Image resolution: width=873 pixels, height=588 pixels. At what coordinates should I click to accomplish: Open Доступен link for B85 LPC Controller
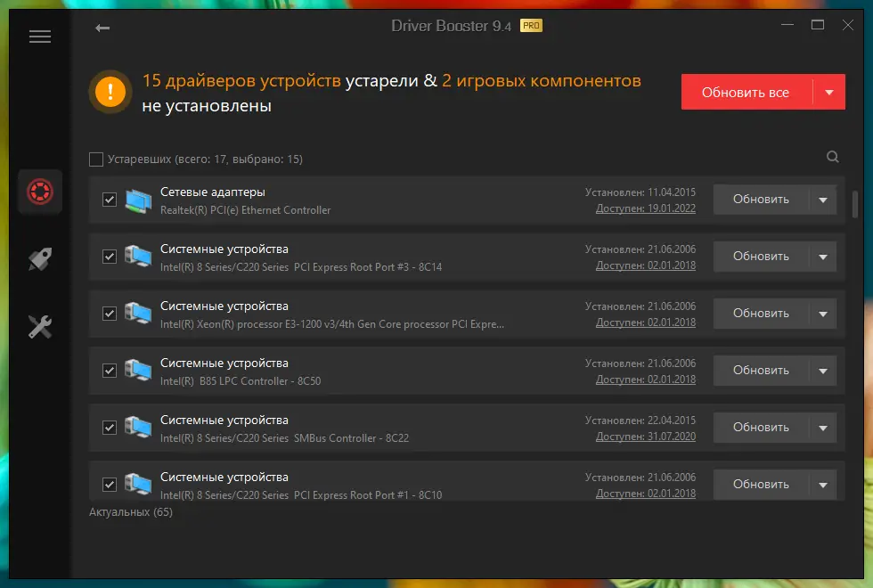(645, 380)
